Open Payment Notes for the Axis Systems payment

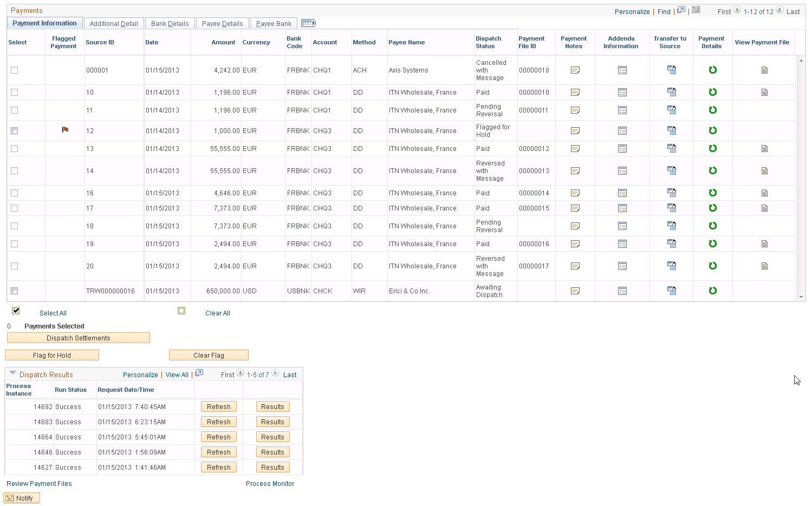pyautogui.click(x=575, y=70)
